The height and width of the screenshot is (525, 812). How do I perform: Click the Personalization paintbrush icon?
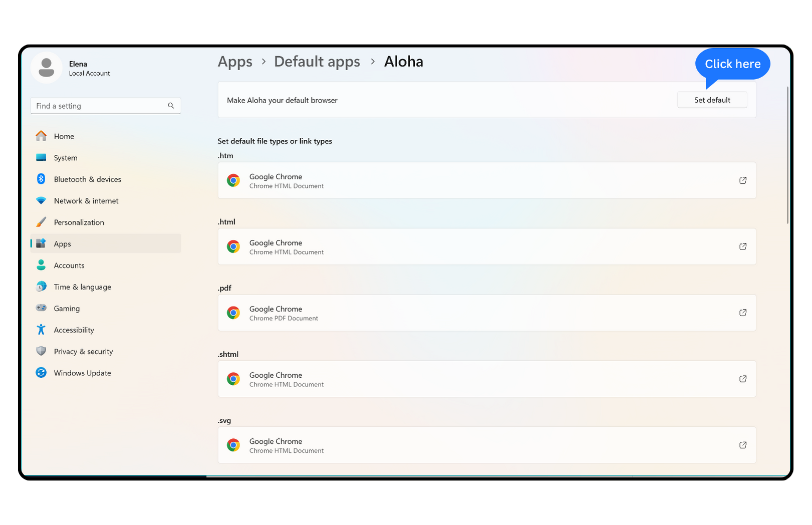tap(41, 222)
